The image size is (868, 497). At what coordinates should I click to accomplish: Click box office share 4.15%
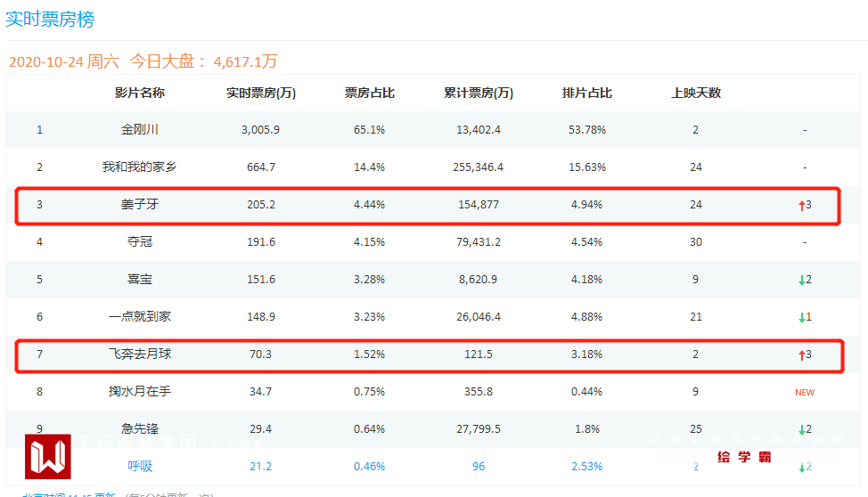(x=369, y=242)
